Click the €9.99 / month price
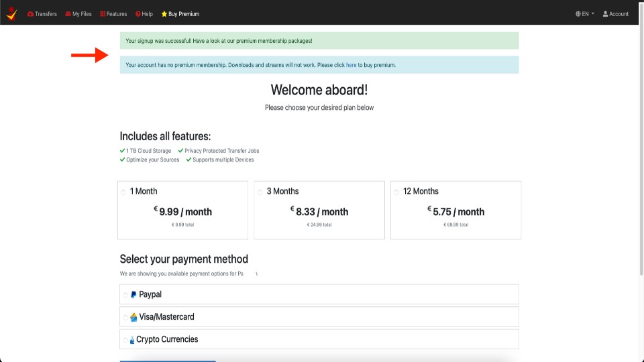 pos(182,211)
